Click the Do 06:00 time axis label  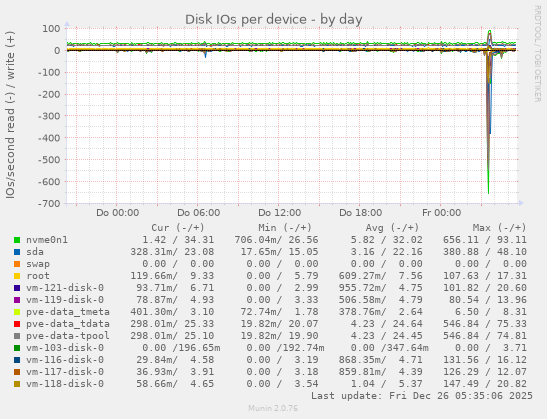click(x=198, y=213)
